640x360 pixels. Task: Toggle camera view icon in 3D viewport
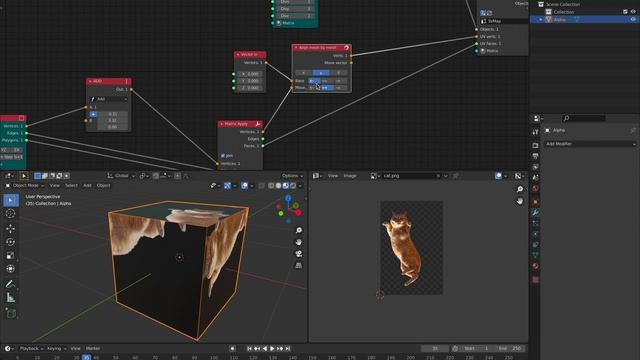(299, 254)
